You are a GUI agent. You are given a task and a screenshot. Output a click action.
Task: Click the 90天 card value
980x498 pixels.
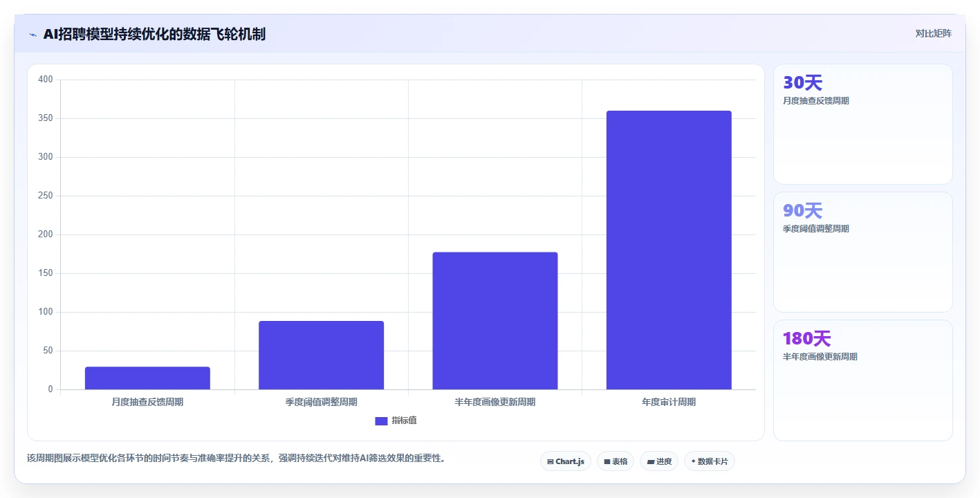(x=802, y=211)
